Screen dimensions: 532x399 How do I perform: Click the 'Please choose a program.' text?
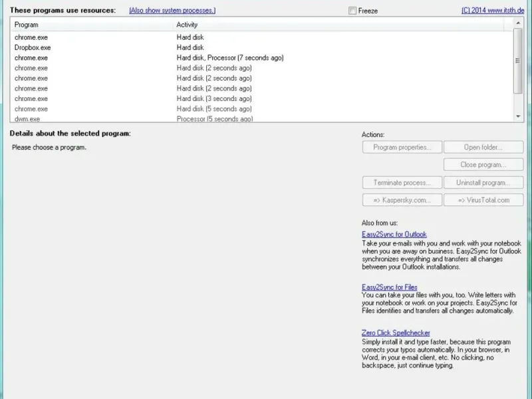click(49, 147)
